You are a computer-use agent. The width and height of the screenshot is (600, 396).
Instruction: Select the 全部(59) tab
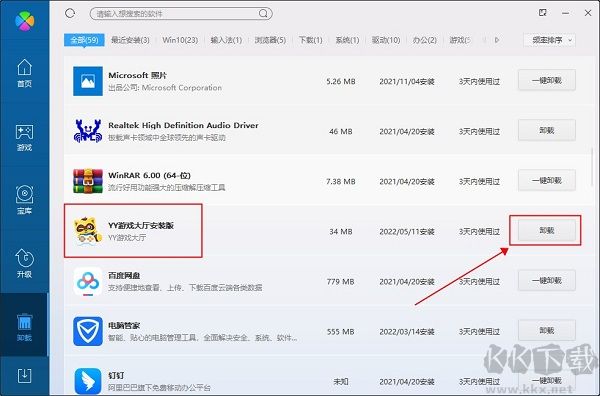tap(84, 40)
